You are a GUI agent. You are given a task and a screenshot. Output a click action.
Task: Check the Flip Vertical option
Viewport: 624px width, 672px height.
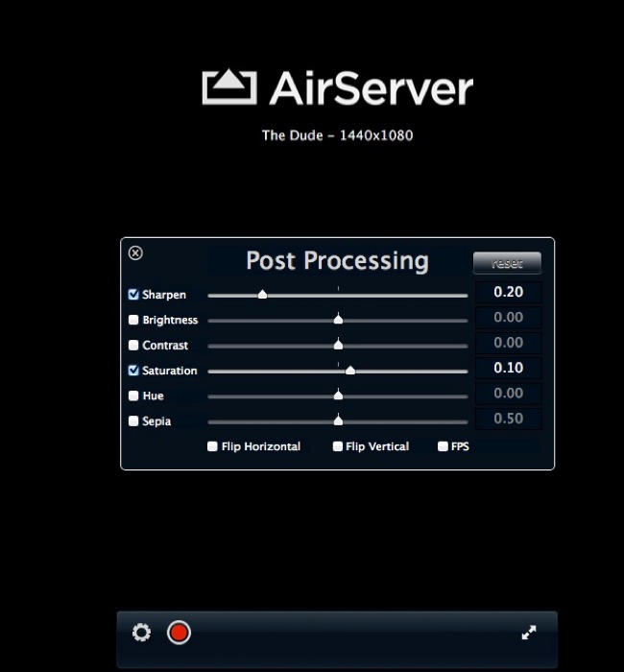click(338, 446)
